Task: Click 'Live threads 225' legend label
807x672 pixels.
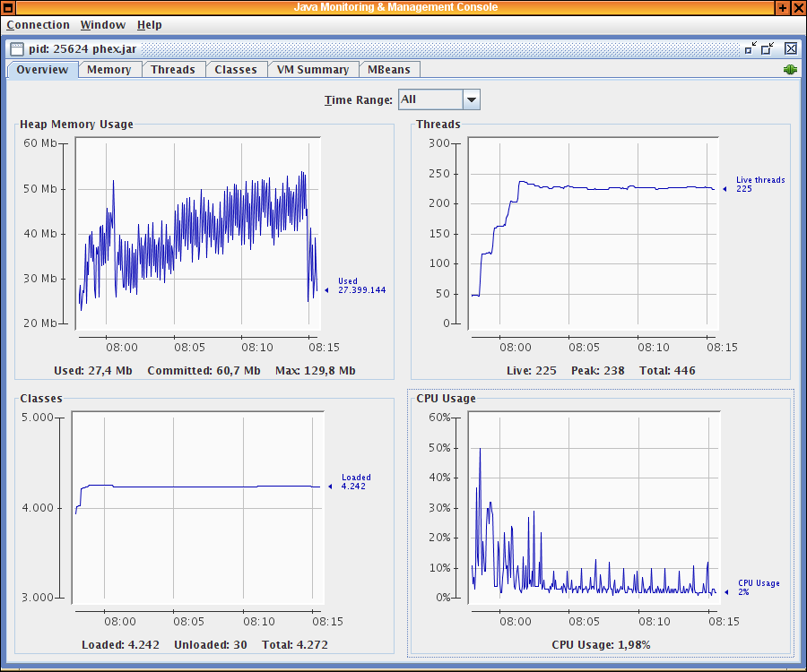Action: tap(760, 184)
